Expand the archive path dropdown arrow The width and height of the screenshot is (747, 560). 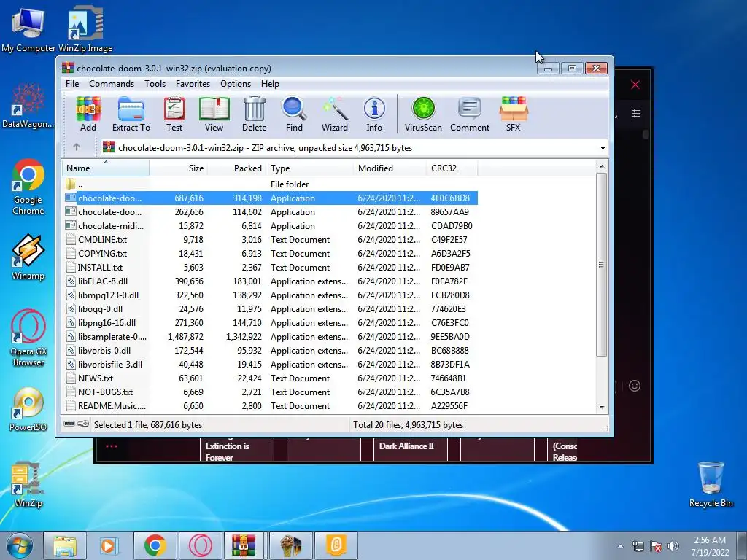click(x=603, y=148)
